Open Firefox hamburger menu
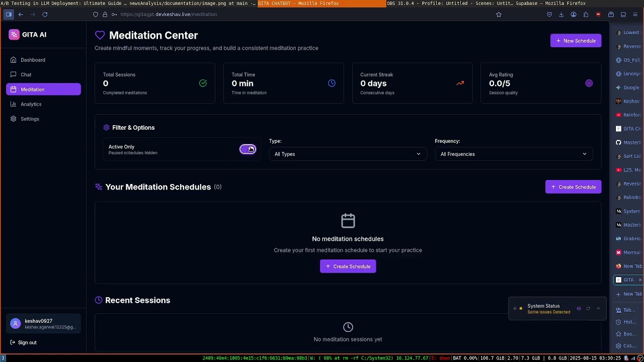 (635, 15)
